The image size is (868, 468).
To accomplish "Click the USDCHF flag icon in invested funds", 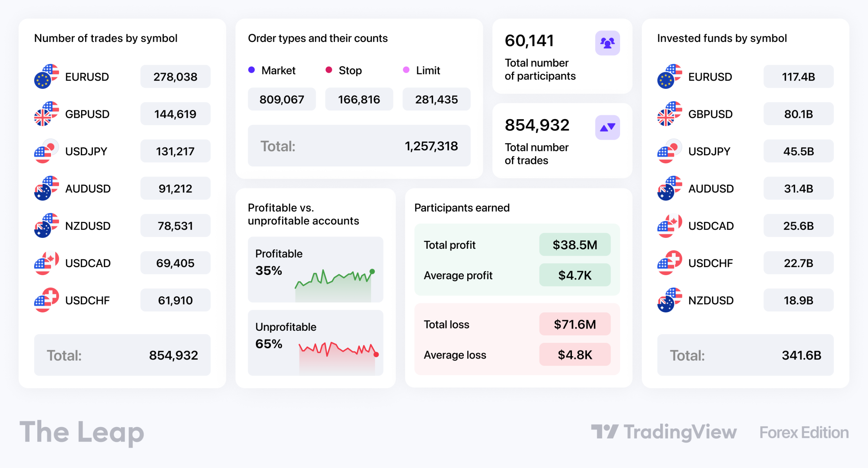I will coord(670,263).
